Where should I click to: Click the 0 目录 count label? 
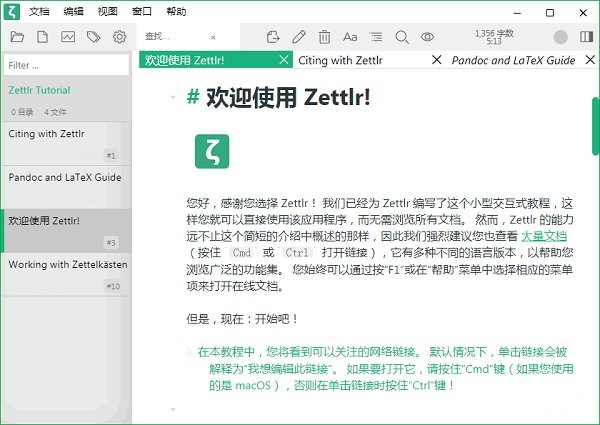point(22,112)
